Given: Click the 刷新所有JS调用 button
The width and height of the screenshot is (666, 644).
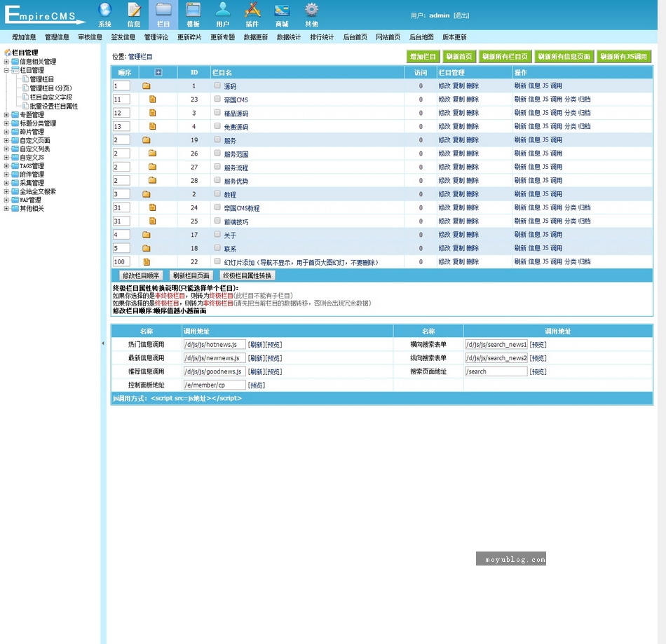Looking at the screenshot, I should (623, 57).
